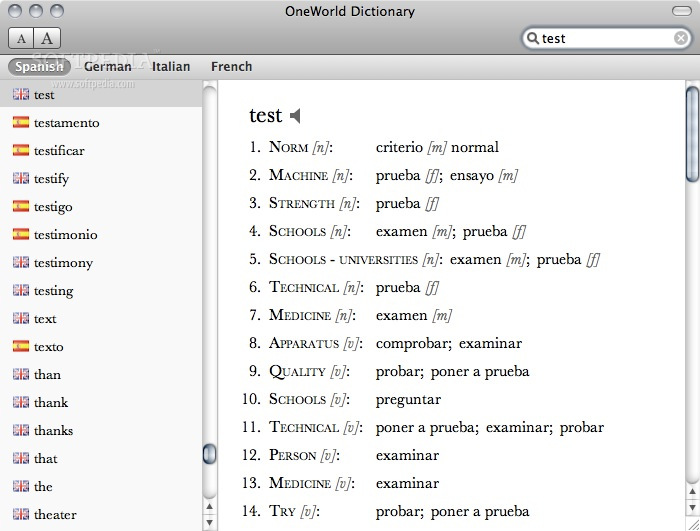Increase font size with large A button

click(47, 38)
